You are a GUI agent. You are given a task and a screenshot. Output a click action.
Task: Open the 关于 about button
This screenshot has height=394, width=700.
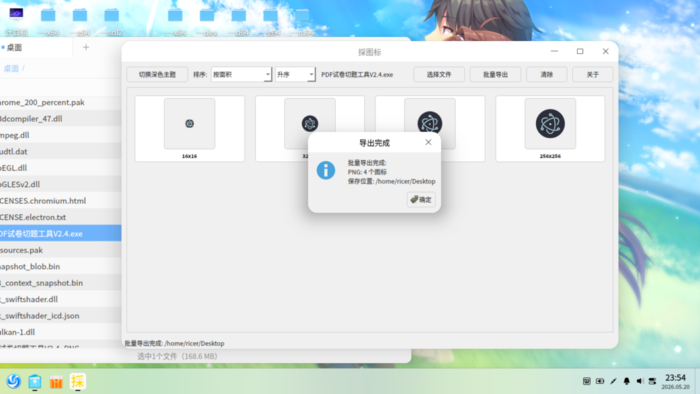[592, 75]
